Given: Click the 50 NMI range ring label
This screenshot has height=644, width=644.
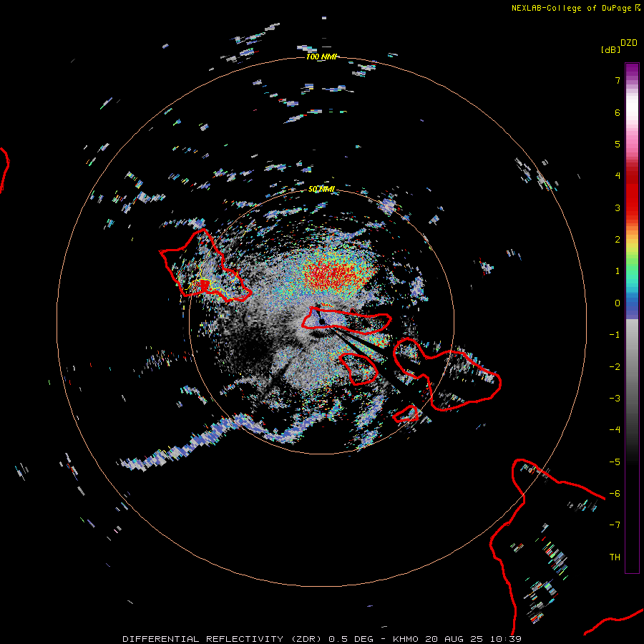Looking at the screenshot, I should (x=321, y=189).
